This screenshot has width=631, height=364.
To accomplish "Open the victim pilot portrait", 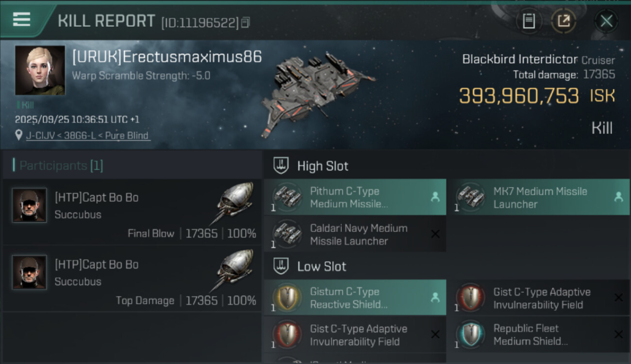I will (x=40, y=70).
